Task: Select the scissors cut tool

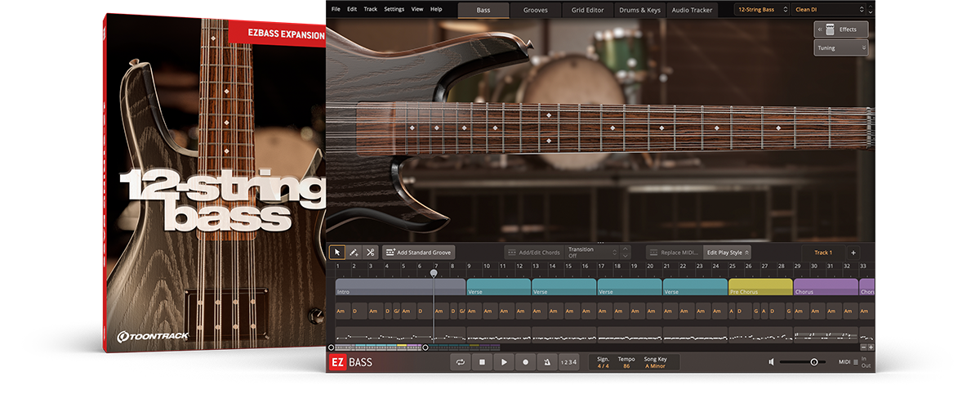Action: tap(370, 252)
